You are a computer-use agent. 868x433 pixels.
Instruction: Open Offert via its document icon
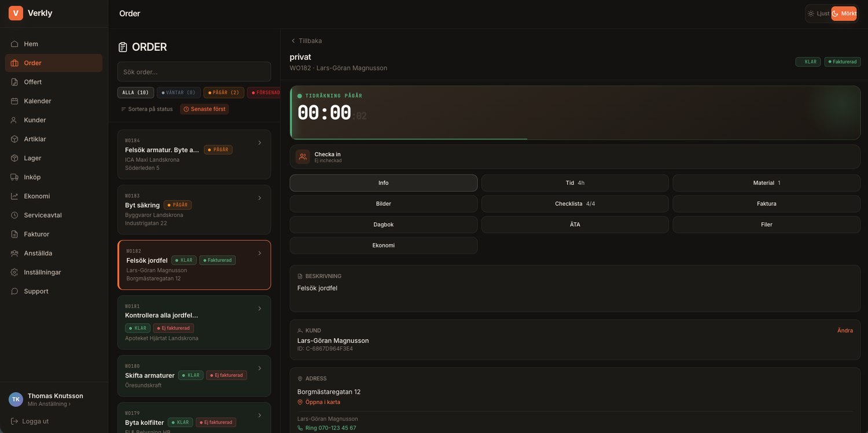(14, 82)
